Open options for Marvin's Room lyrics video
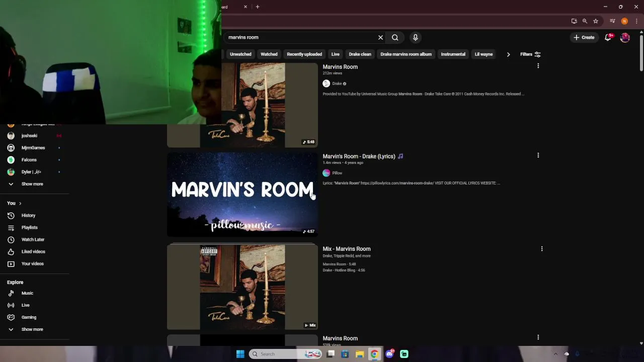This screenshot has width=644, height=362. pyautogui.click(x=538, y=155)
